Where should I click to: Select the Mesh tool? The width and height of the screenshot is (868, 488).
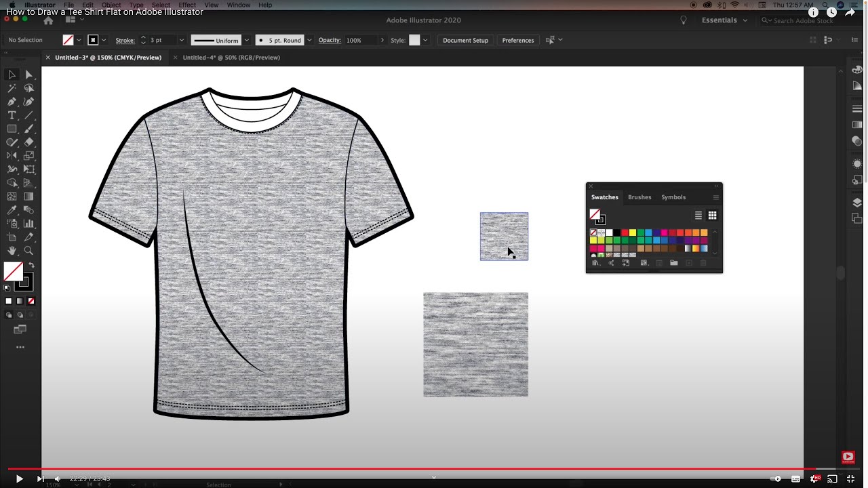(x=12, y=197)
